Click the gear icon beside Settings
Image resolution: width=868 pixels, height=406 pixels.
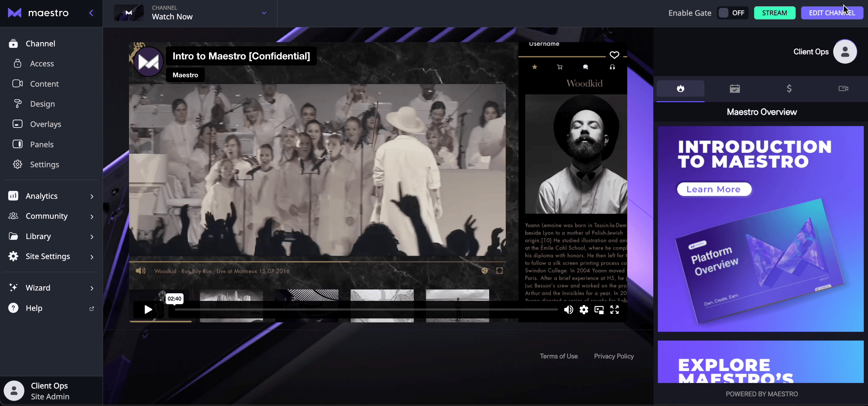(18, 164)
